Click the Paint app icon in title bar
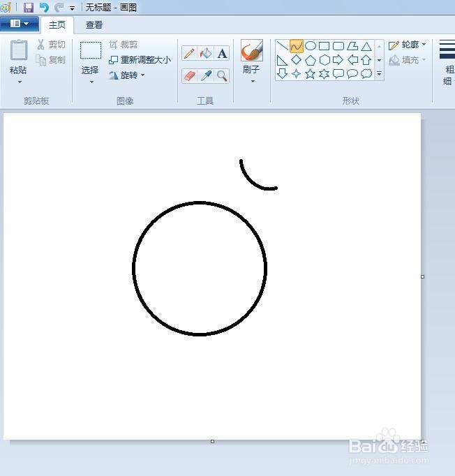The image size is (455, 476). tap(6, 7)
